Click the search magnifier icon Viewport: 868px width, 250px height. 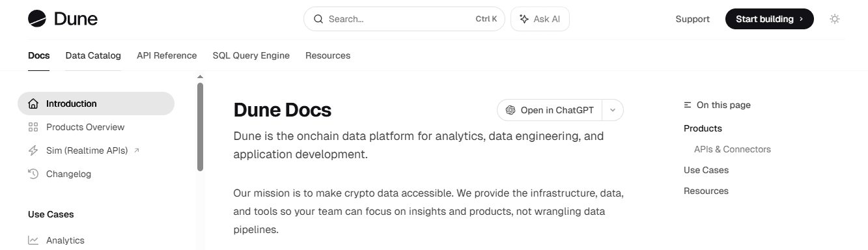(x=318, y=19)
